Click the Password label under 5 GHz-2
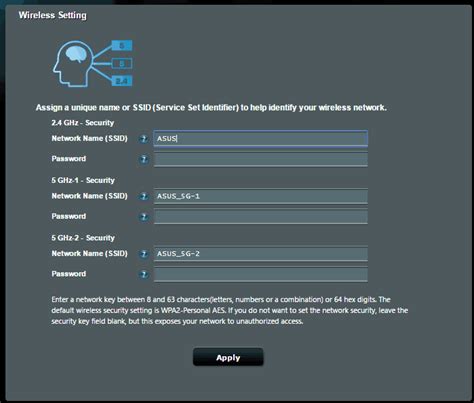474x403 pixels. (69, 274)
